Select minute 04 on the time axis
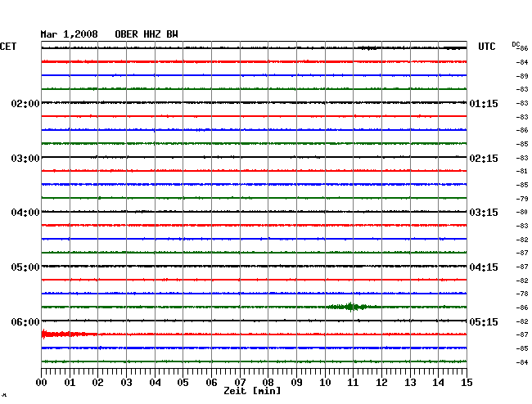The height and width of the screenshot is (404, 532). [155, 382]
